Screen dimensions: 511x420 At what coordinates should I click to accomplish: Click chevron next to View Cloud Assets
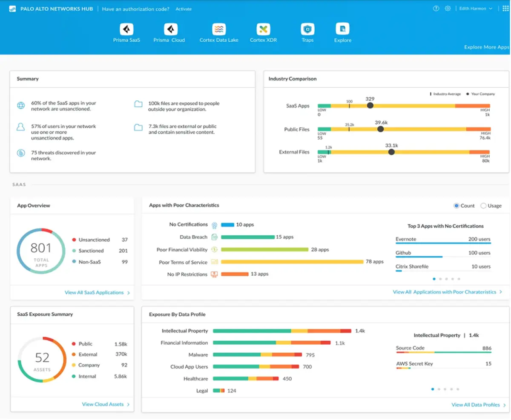(x=128, y=405)
